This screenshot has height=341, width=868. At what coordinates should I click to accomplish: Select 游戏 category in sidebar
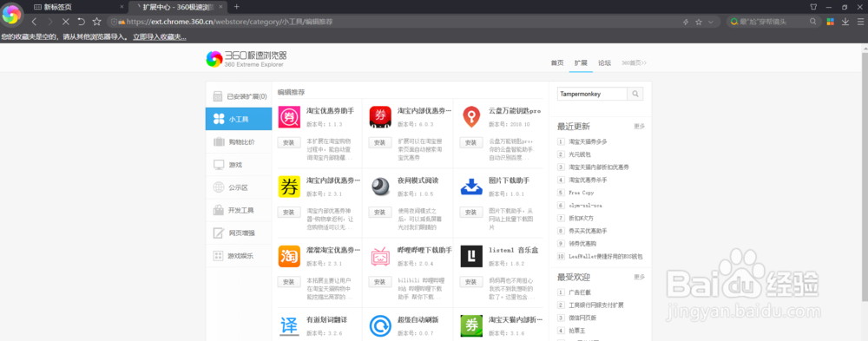pos(239,164)
